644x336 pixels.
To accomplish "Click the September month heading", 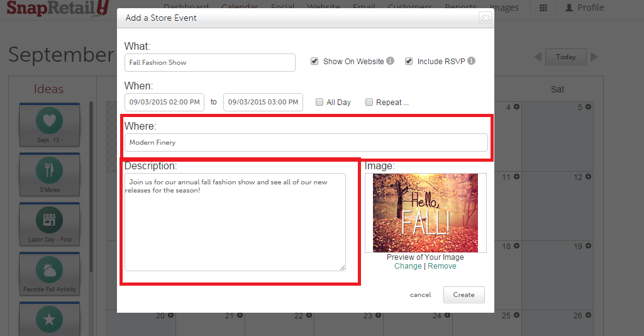I will click(61, 55).
